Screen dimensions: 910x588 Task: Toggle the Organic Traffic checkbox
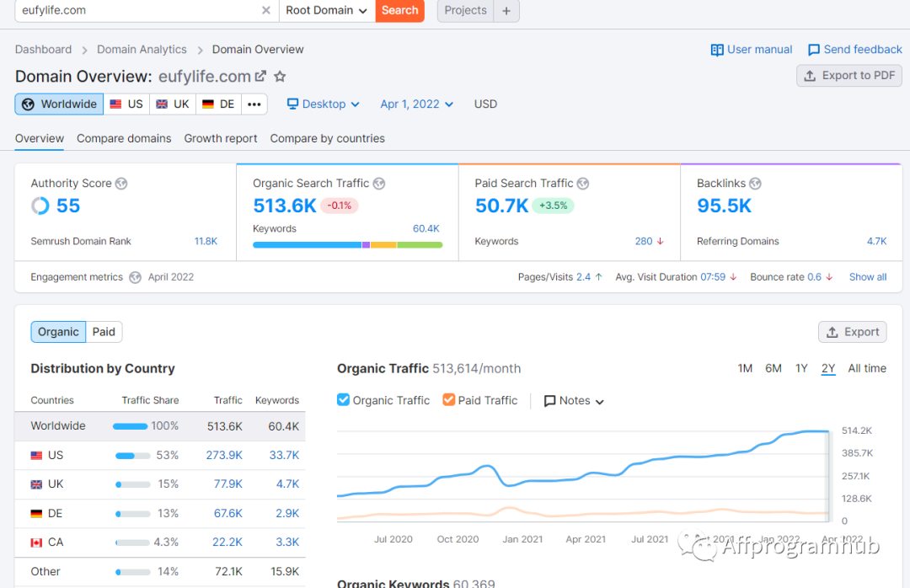(x=344, y=400)
